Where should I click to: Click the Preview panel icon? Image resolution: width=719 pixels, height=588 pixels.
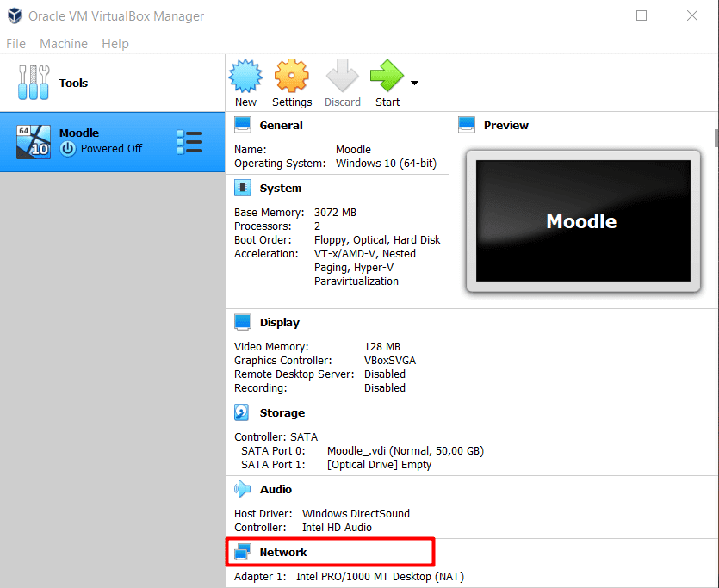tap(466, 124)
